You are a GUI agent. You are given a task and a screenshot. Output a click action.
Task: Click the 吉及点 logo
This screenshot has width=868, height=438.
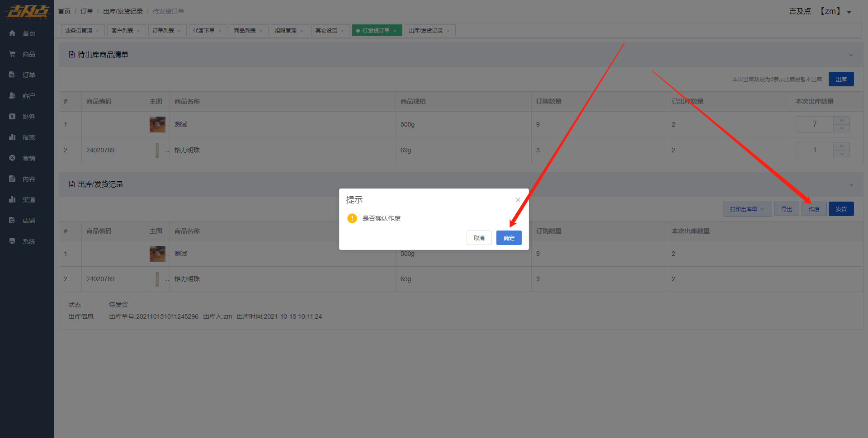(27, 11)
